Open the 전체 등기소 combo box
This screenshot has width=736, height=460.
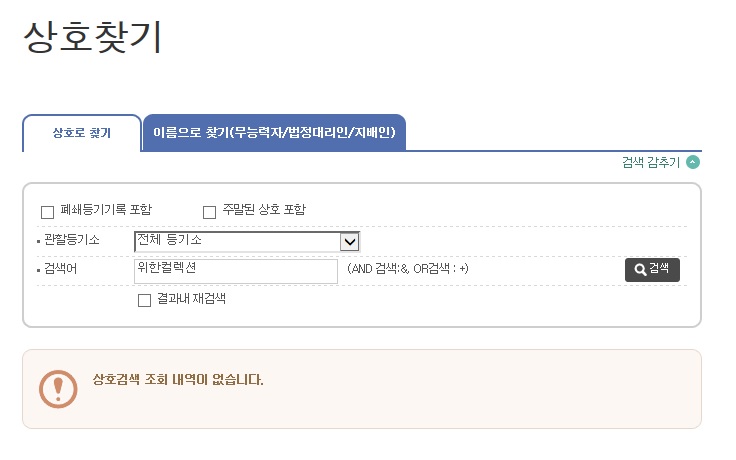237,241
